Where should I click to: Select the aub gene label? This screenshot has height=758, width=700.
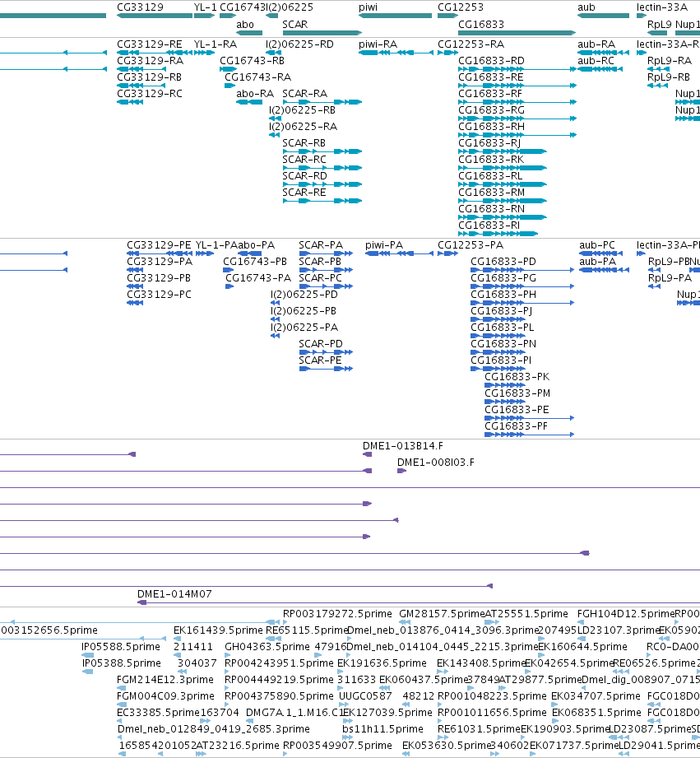click(x=586, y=7)
